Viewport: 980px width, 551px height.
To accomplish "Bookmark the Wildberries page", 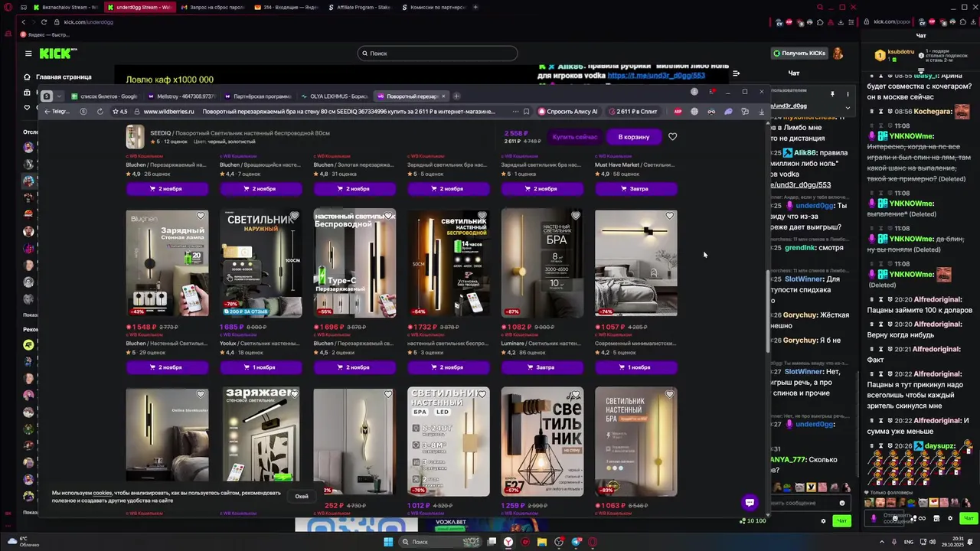I will (x=526, y=111).
